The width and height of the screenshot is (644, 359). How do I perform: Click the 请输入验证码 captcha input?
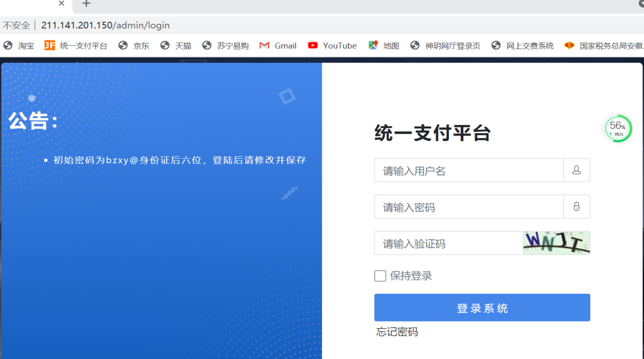coord(448,244)
